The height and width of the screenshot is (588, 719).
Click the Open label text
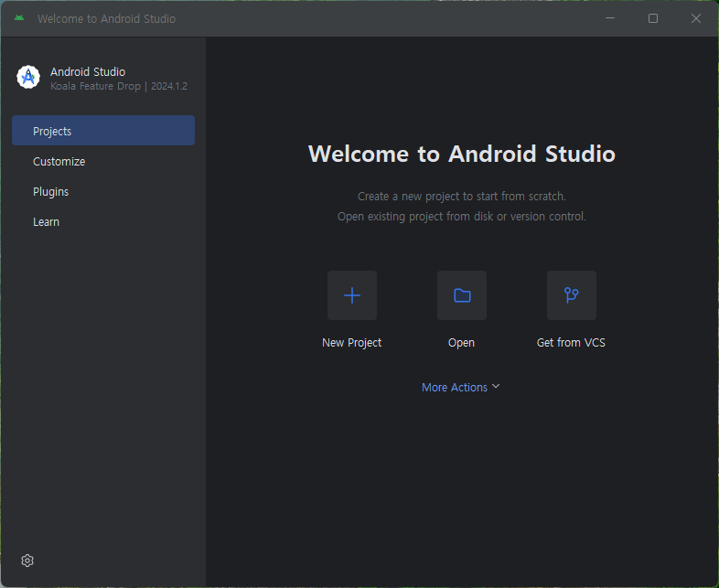point(461,343)
